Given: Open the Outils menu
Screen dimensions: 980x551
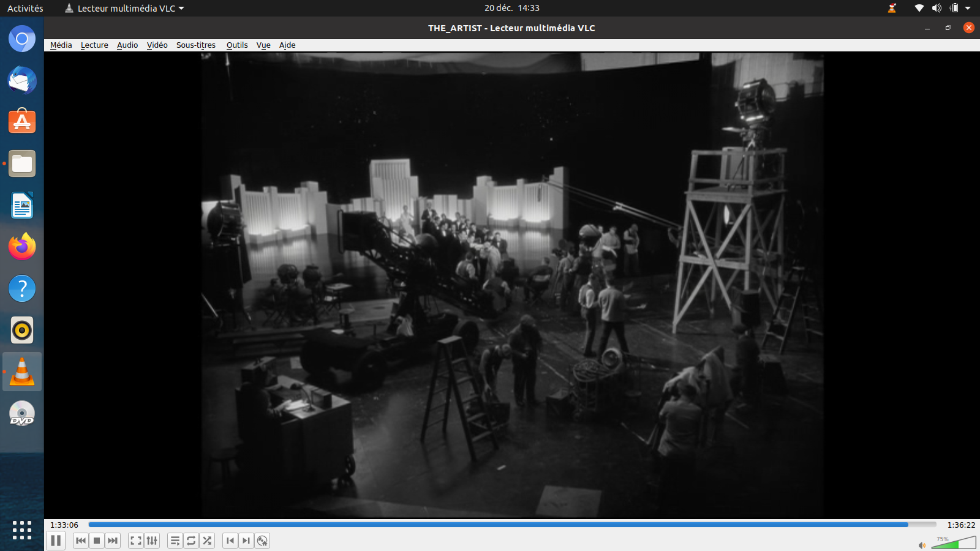Looking at the screenshot, I should 236,45.
